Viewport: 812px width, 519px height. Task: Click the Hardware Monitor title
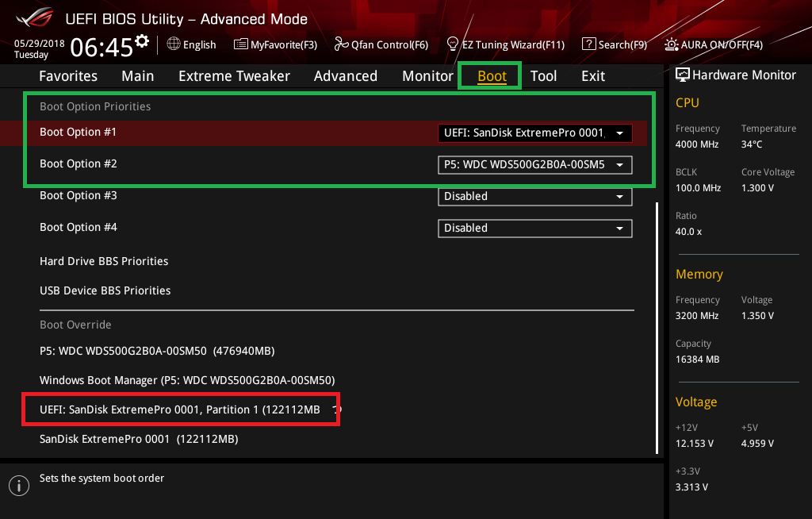[744, 75]
